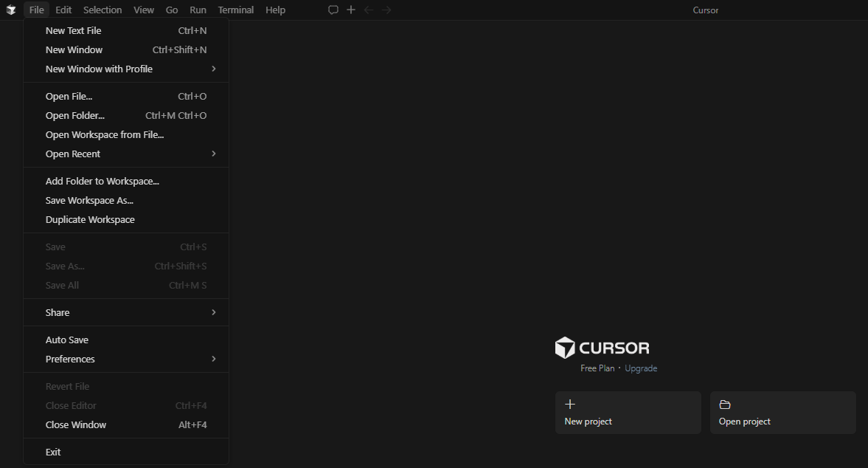
Task: Select Add Folder to Workspace...
Action: pyautogui.click(x=126, y=181)
